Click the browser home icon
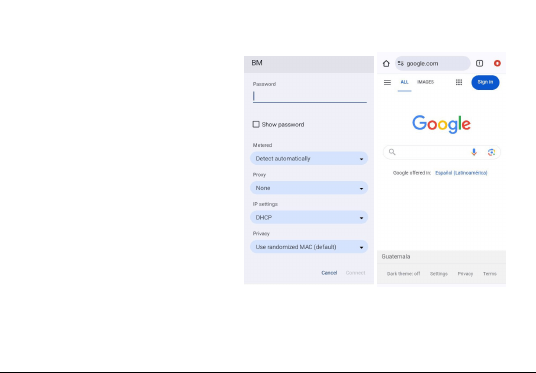 click(x=386, y=63)
